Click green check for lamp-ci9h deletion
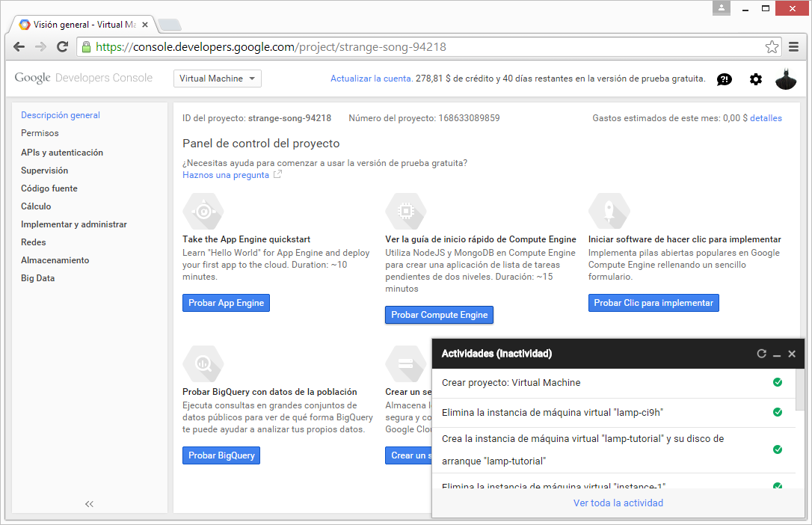The height and width of the screenshot is (525, 812). [778, 412]
